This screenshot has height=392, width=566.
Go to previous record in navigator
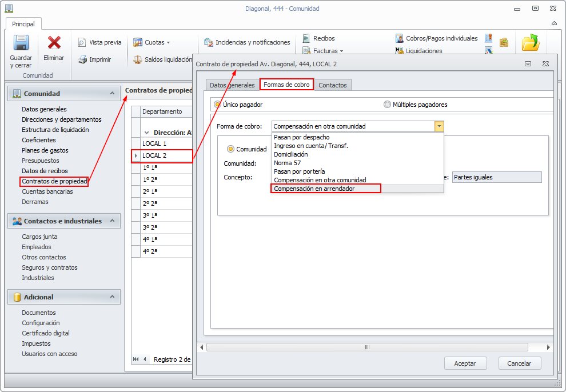coord(145,359)
